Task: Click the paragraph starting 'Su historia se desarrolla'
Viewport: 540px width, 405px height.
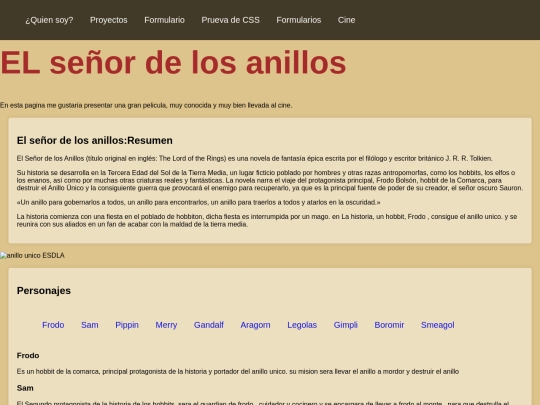Action: 270,180
